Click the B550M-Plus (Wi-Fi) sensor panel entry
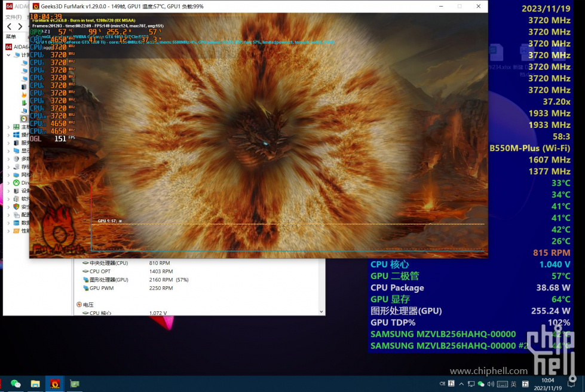 529,148
